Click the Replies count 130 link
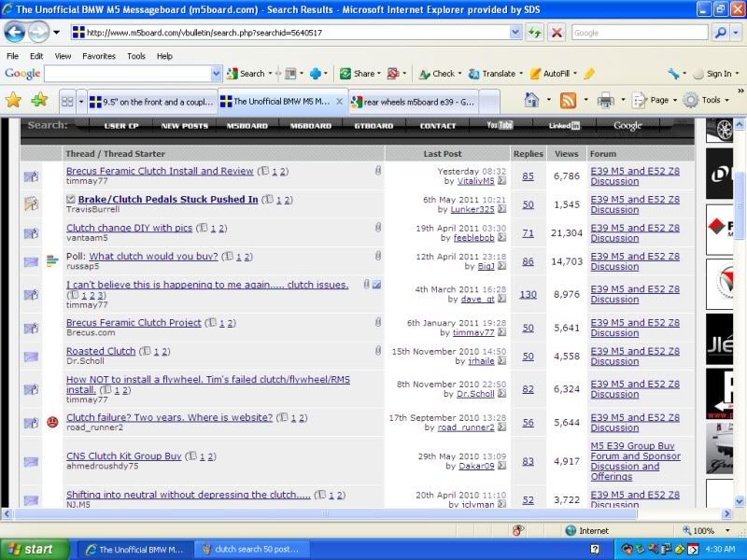The width and height of the screenshot is (747, 560). (528, 294)
